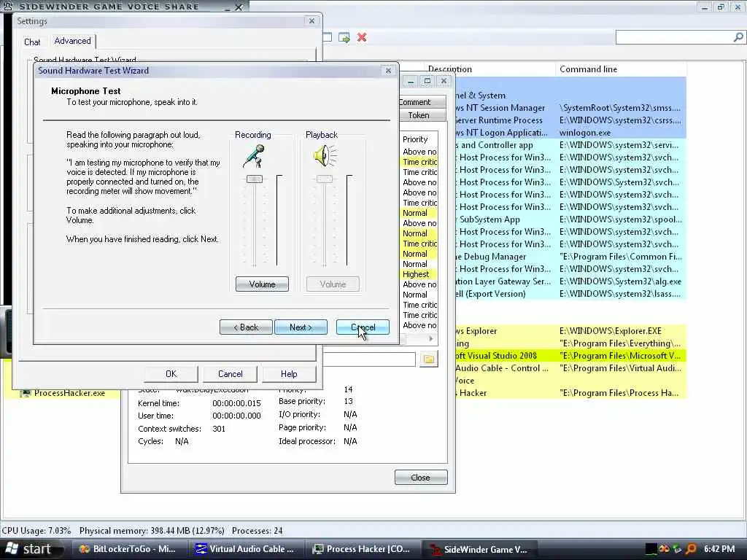Click the green network tray icon
This screenshot has height=560, width=747.
pos(678,548)
